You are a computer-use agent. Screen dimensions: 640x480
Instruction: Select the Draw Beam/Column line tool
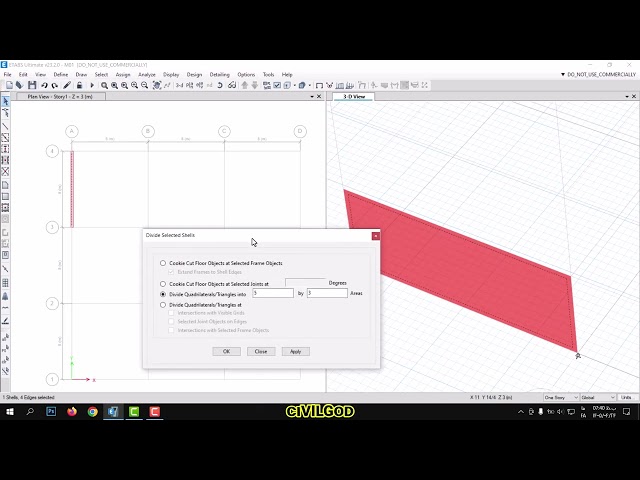tap(5, 127)
